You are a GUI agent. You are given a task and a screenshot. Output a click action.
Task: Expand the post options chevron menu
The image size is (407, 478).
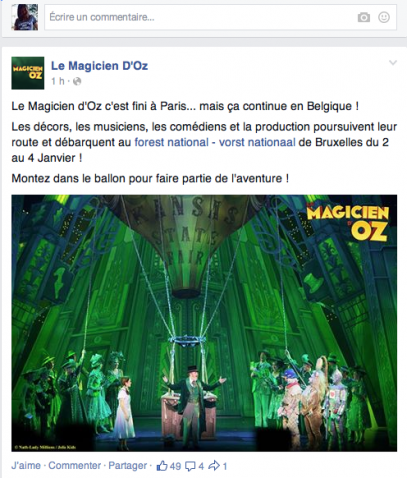[393, 63]
